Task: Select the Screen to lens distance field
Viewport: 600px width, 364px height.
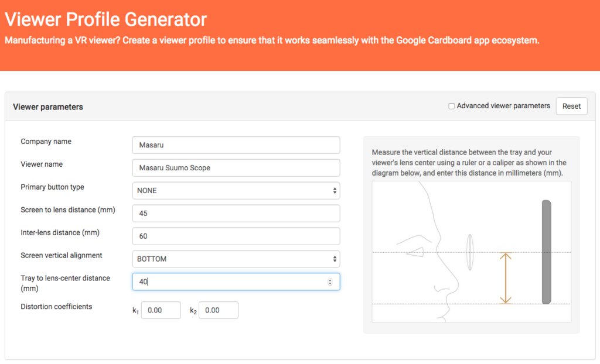Action: 236,214
